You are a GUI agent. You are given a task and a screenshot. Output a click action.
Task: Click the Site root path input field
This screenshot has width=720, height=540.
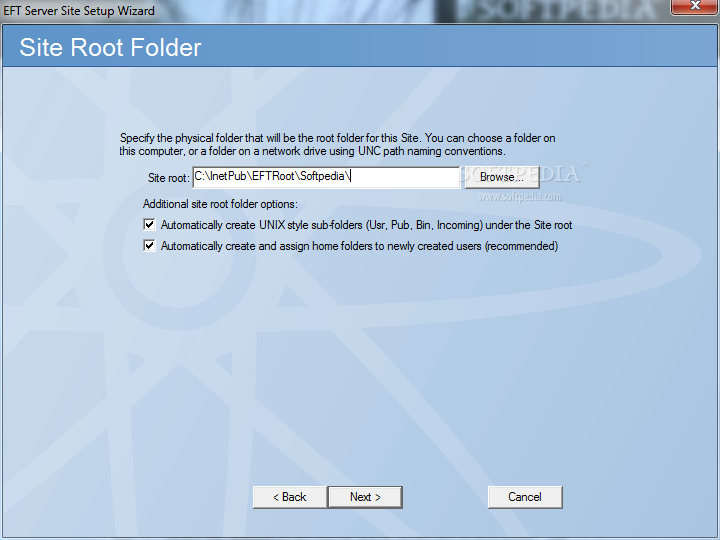[326, 177]
